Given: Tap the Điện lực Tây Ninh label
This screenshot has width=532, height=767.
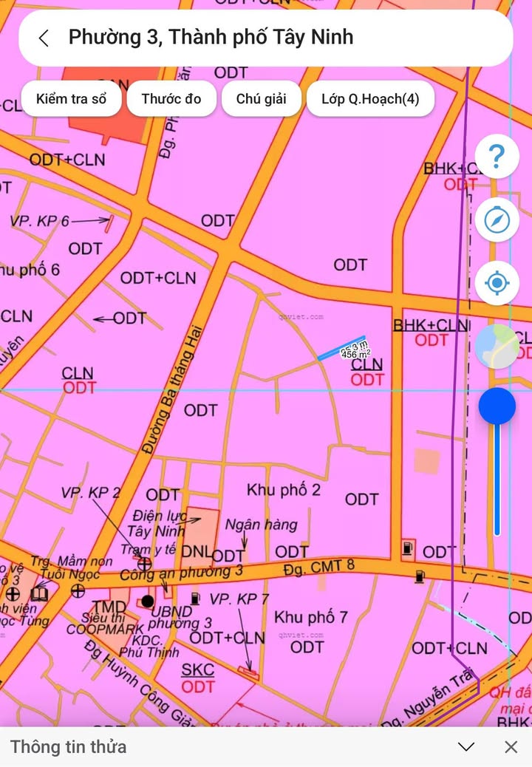Looking at the screenshot, I should (x=158, y=523).
